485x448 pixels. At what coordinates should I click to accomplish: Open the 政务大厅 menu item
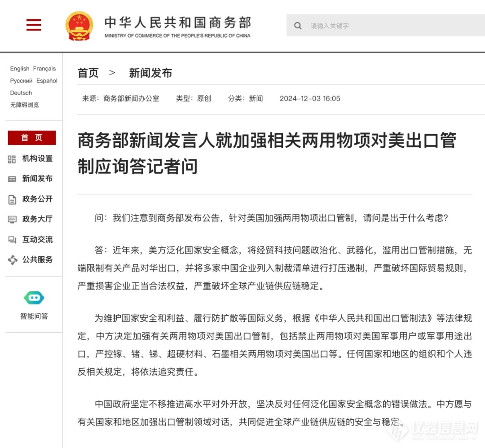click(x=37, y=219)
